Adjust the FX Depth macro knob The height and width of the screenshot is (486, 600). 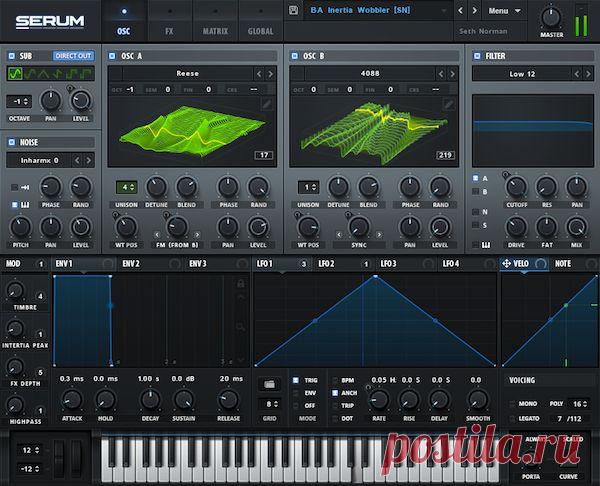pos(15,367)
